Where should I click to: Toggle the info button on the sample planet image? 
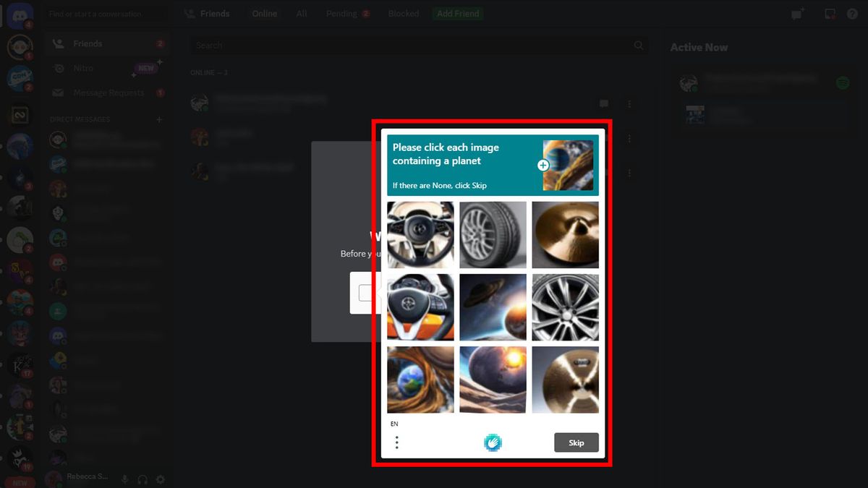click(542, 165)
